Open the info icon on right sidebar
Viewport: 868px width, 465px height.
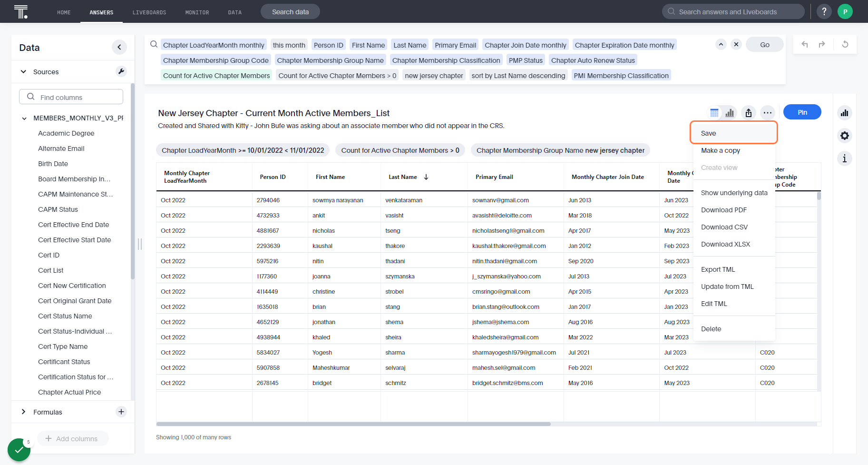(x=845, y=158)
